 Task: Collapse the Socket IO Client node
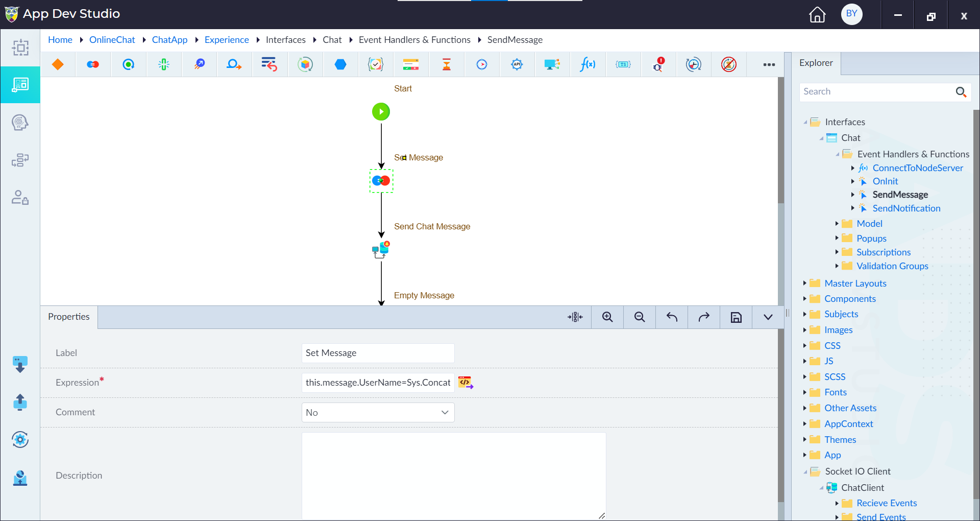tap(805, 471)
